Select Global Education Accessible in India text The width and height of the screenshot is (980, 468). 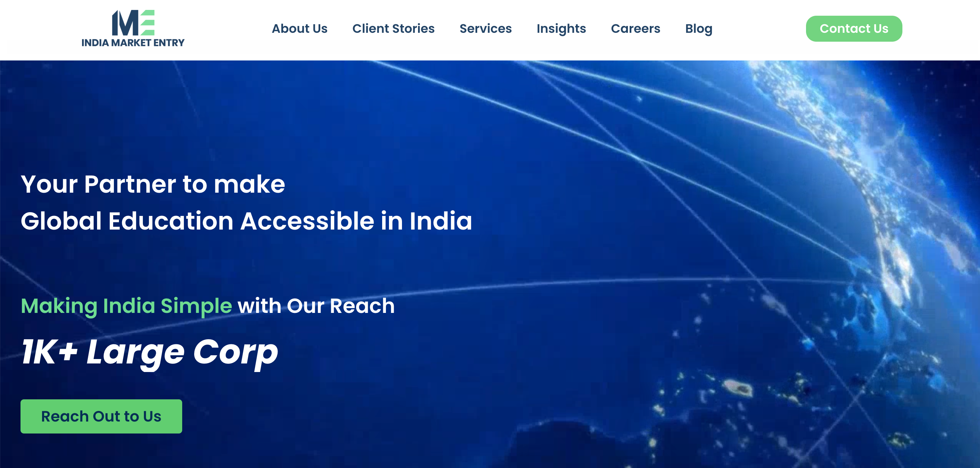(x=246, y=221)
